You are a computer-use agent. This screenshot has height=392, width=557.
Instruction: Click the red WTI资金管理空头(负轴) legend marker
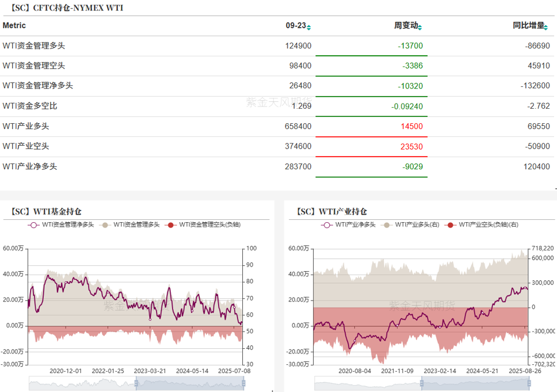coord(170,224)
